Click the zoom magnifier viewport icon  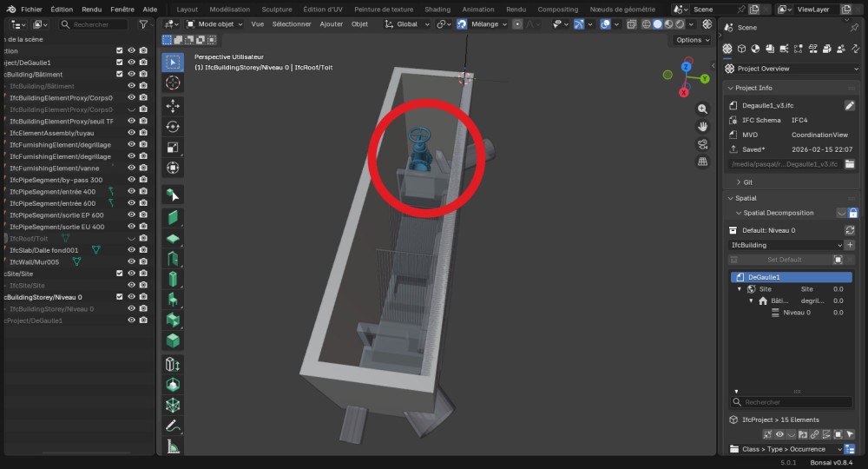(x=703, y=109)
